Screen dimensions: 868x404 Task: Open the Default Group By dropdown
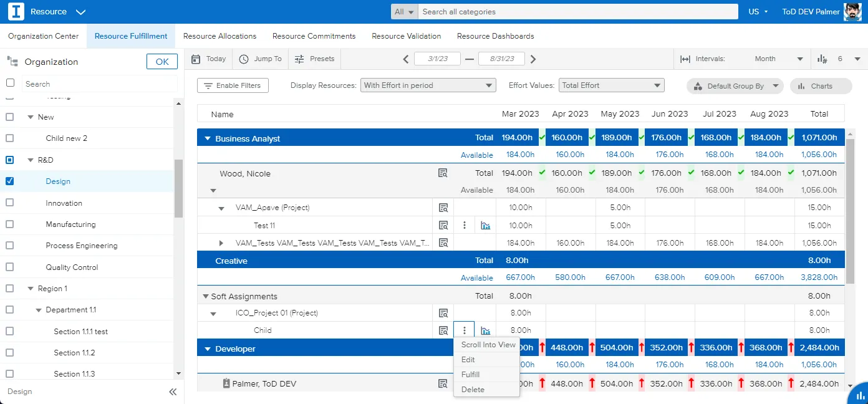pyautogui.click(x=735, y=86)
